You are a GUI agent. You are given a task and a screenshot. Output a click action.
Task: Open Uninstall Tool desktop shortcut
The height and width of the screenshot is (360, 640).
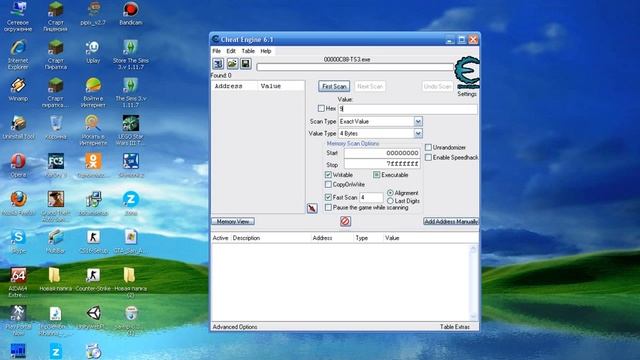coord(18,128)
